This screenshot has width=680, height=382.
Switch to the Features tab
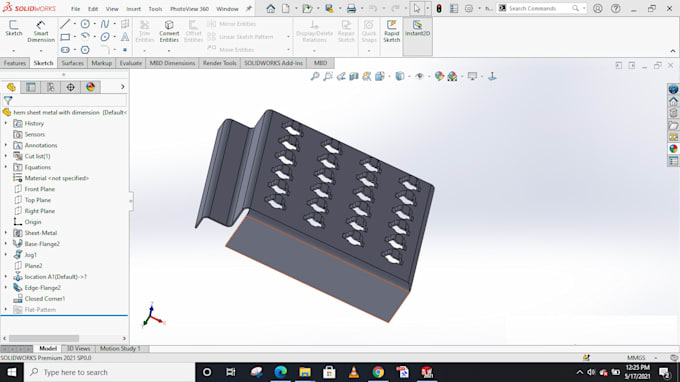click(x=15, y=63)
